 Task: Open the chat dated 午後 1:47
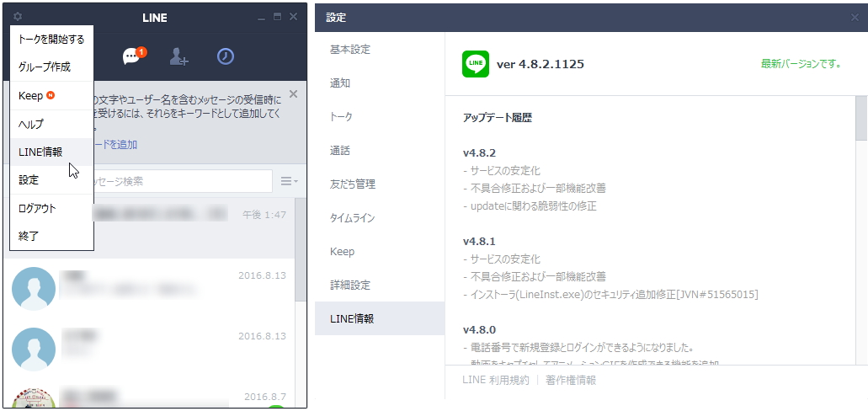pyautogui.click(x=194, y=228)
